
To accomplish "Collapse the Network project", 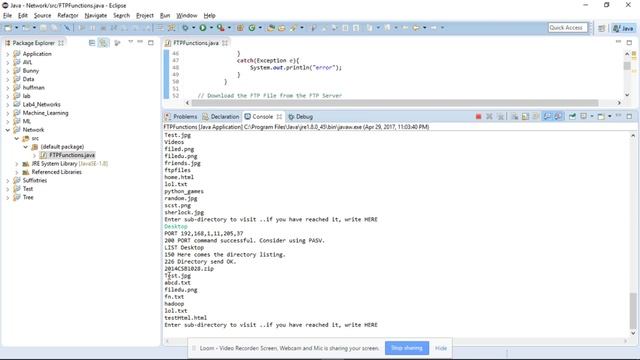I will tap(7, 130).
